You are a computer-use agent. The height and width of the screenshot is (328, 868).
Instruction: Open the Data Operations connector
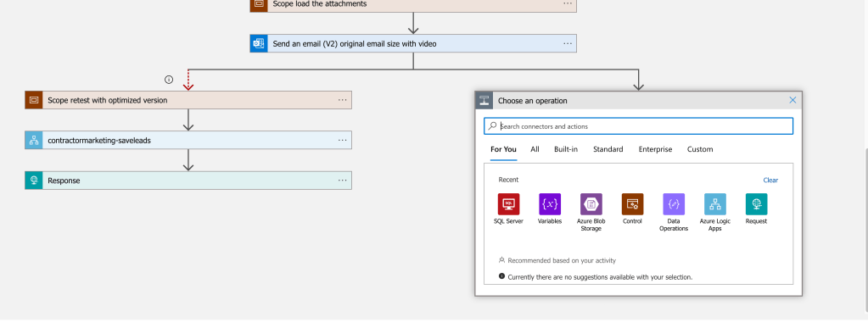pos(674,204)
